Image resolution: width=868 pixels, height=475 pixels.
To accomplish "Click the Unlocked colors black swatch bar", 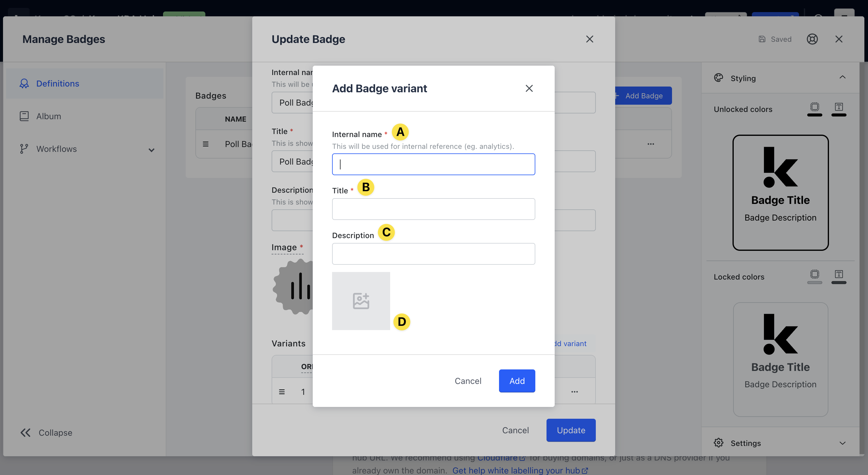I will pyautogui.click(x=814, y=115).
